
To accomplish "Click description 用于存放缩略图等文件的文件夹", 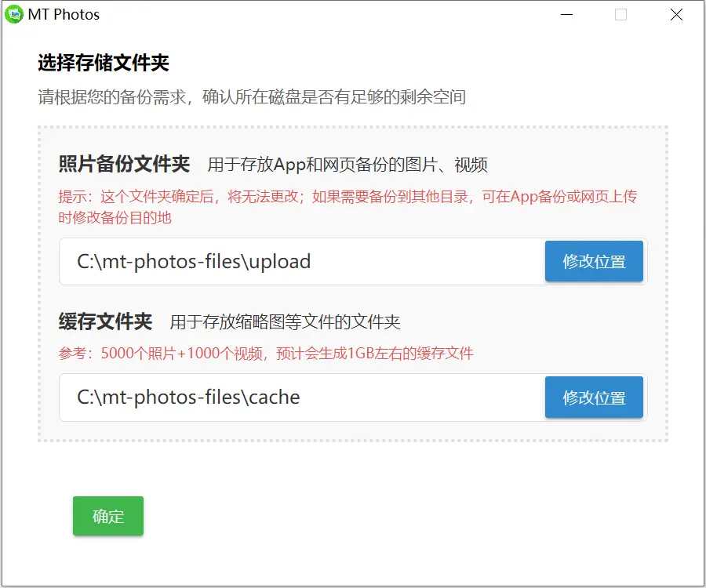I will [285, 322].
